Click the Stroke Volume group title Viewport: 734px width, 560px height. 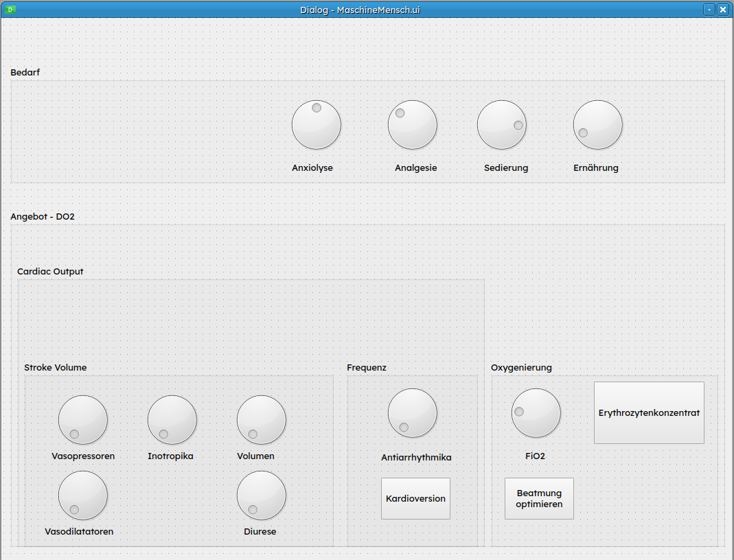pos(56,368)
